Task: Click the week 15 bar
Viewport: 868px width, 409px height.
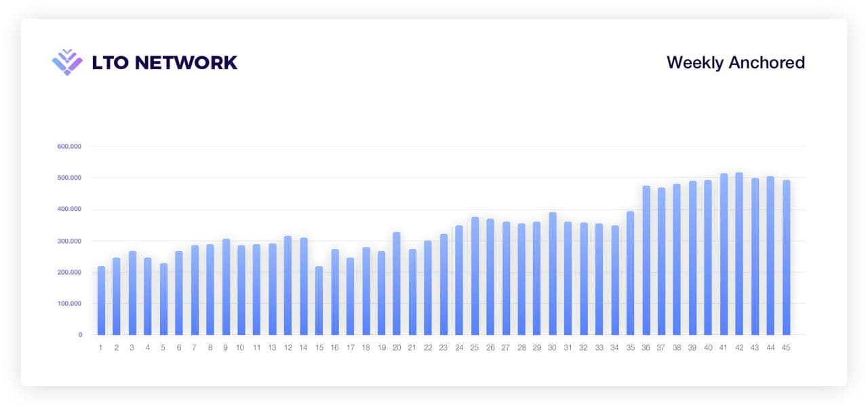Action: coord(319,300)
